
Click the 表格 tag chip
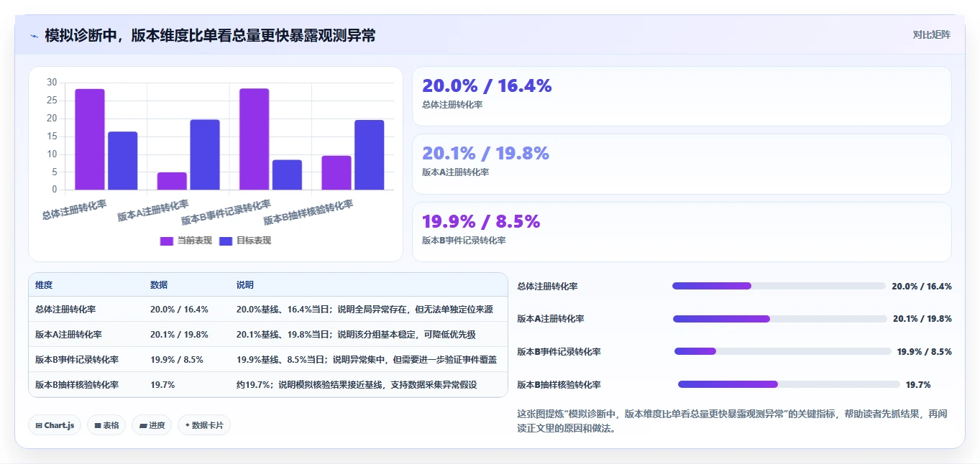[x=106, y=425]
